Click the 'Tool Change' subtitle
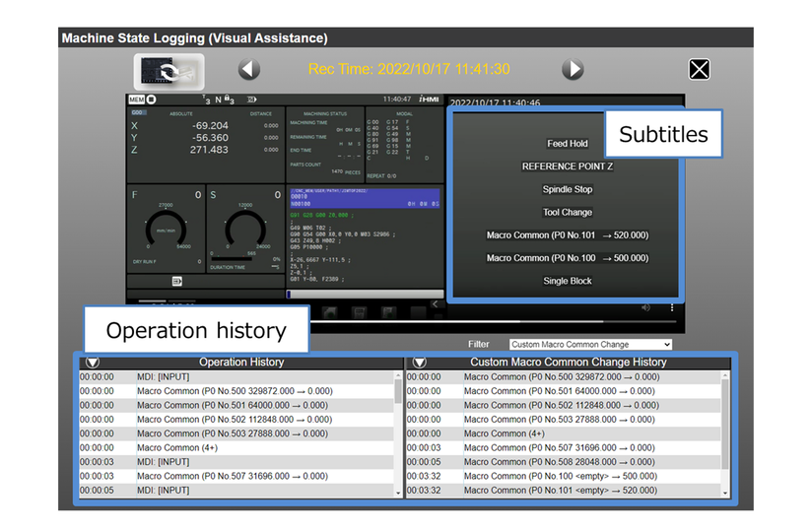Viewport: 810px width, 532px height. 567,213
